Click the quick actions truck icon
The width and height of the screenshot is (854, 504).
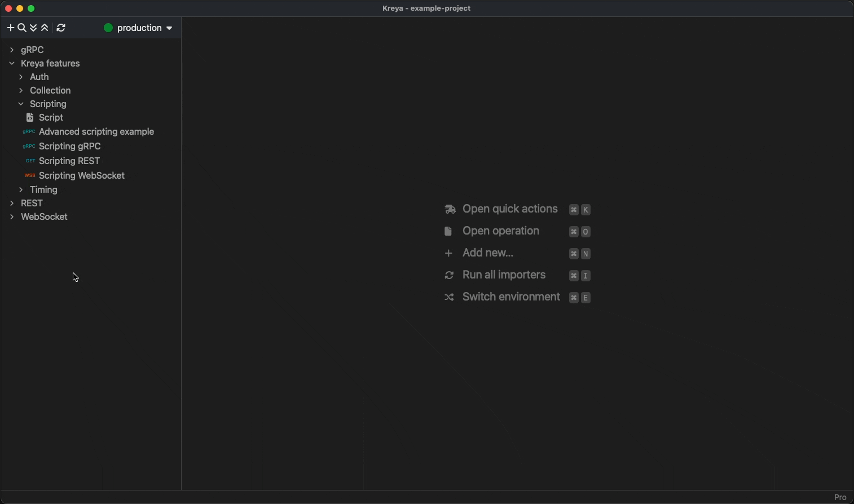coord(450,210)
